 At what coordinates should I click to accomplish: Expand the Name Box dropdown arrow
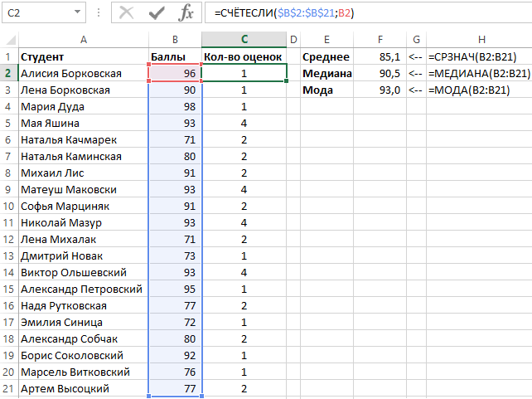point(76,13)
